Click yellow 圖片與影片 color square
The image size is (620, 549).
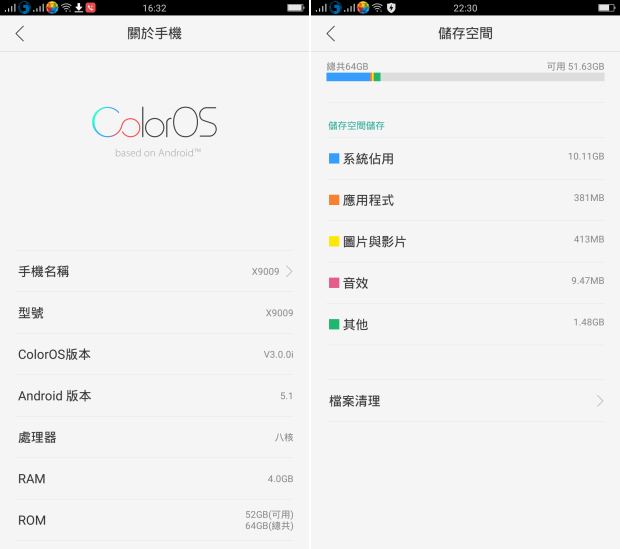[x=334, y=242]
